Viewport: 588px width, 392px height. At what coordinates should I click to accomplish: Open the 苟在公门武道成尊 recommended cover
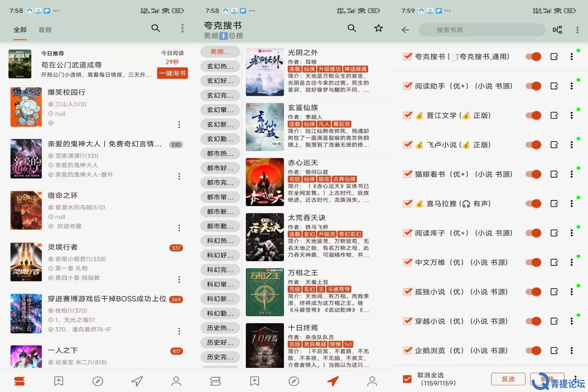pyautogui.click(x=20, y=64)
